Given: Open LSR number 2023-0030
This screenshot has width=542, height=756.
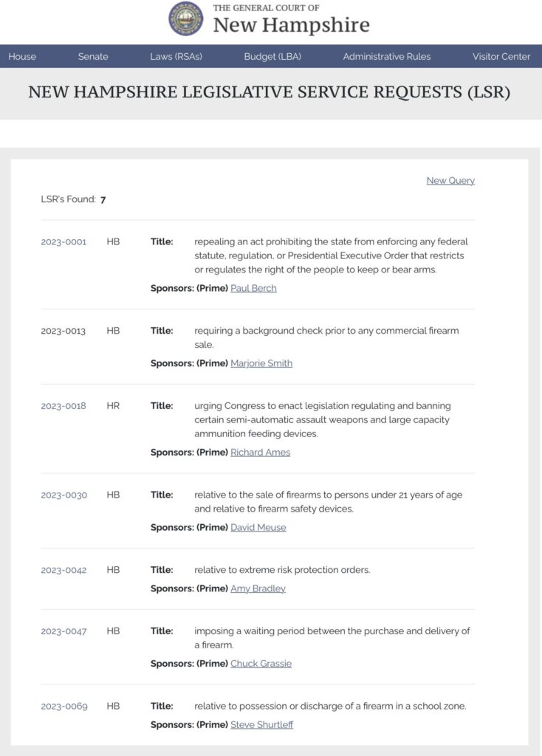Looking at the screenshot, I should 64,495.
